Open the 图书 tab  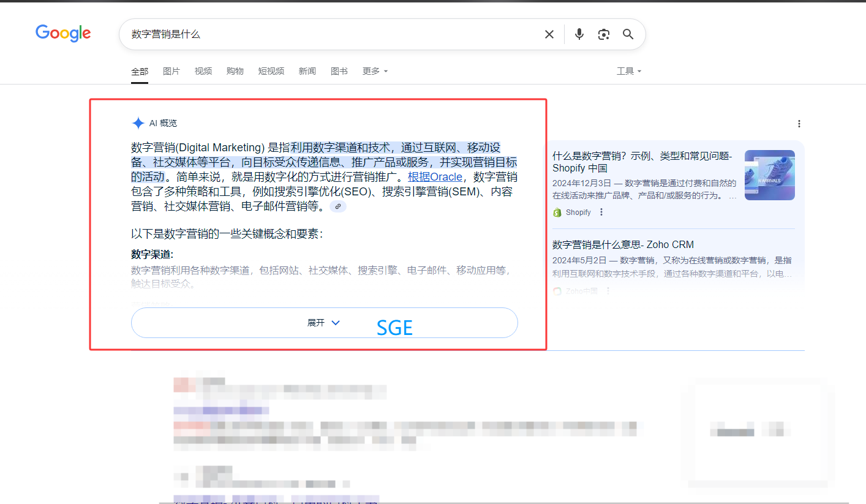click(x=339, y=71)
